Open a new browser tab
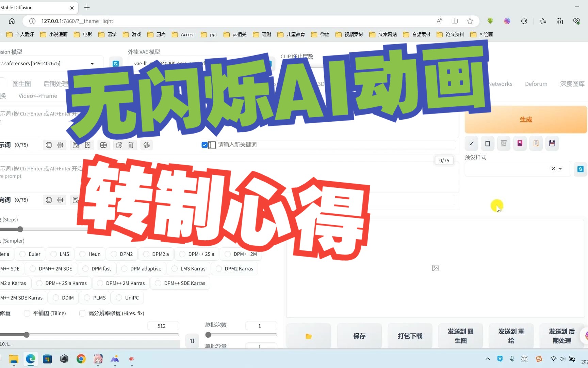Viewport: 588px width, 368px height. (x=87, y=7)
